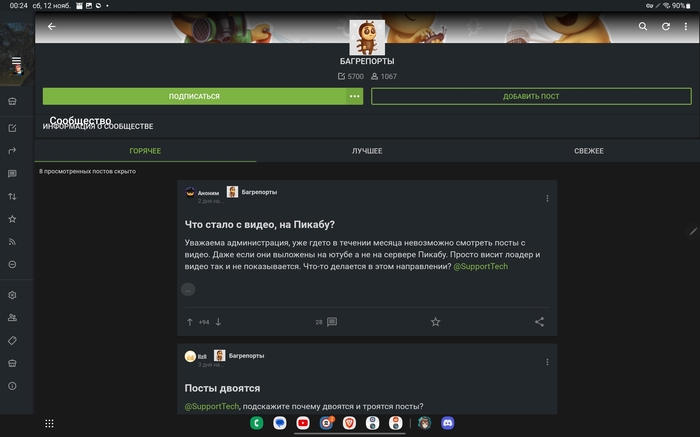Expand subscribe options via the dots beside ПОДПИСАТЬСЯ

(x=354, y=96)
